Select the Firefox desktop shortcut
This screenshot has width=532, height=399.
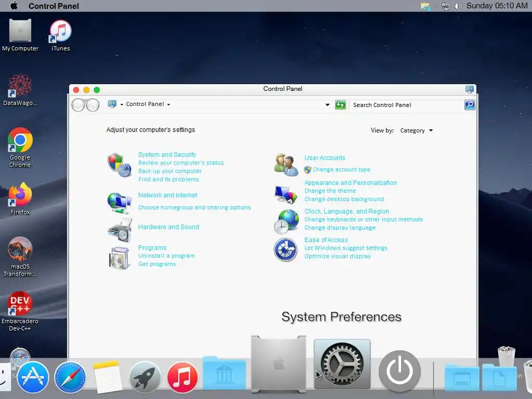[x=20, y=198]
